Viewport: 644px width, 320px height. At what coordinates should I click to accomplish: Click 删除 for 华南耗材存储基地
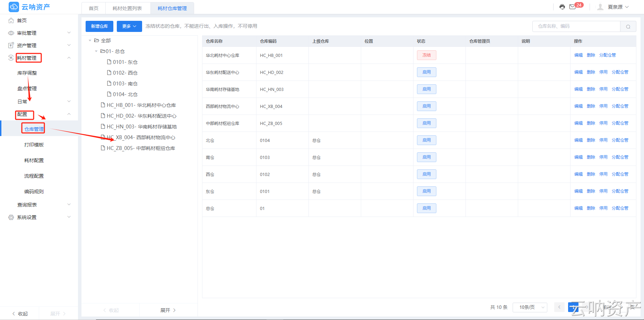[x=591, y=89]
